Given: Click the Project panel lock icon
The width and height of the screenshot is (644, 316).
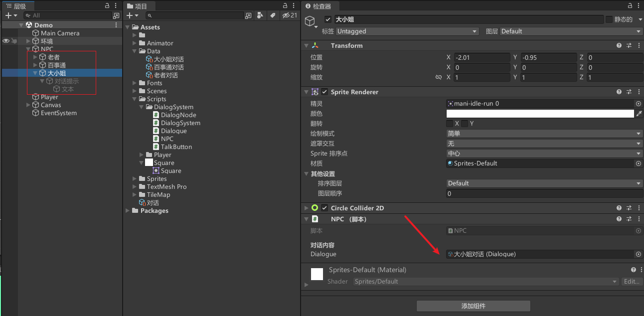Looking at the screenshot, I should pyautogui.click(x=286, y=6).
